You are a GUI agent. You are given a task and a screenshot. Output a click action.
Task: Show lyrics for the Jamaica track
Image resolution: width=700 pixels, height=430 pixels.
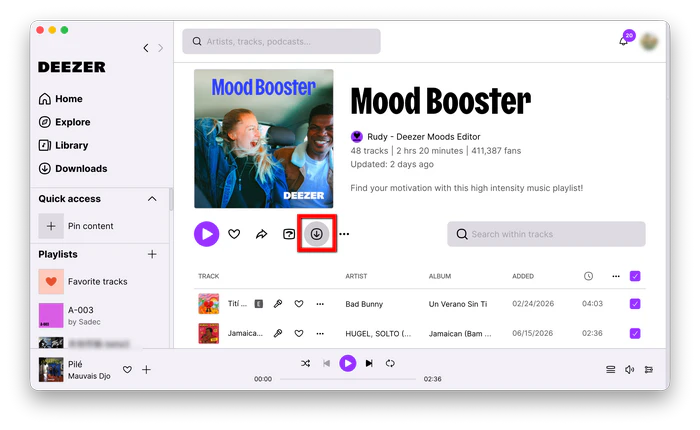pyautogui.click(x=278, y=333)
